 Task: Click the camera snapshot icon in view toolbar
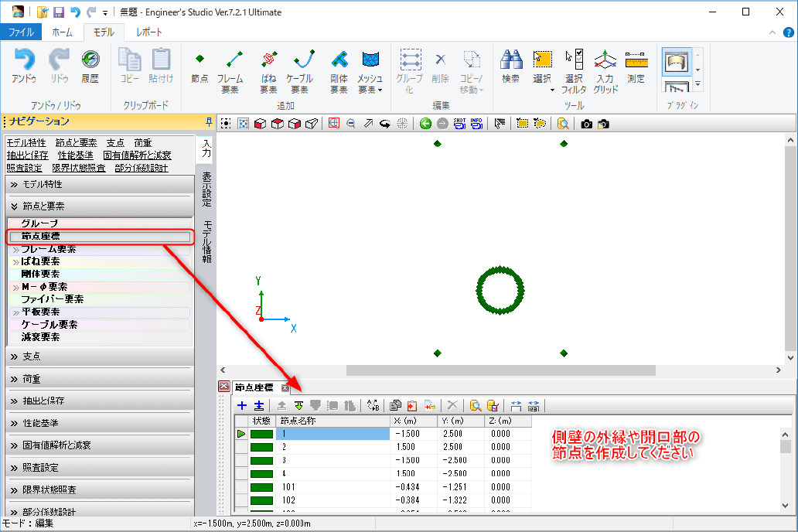coord(587,124)
